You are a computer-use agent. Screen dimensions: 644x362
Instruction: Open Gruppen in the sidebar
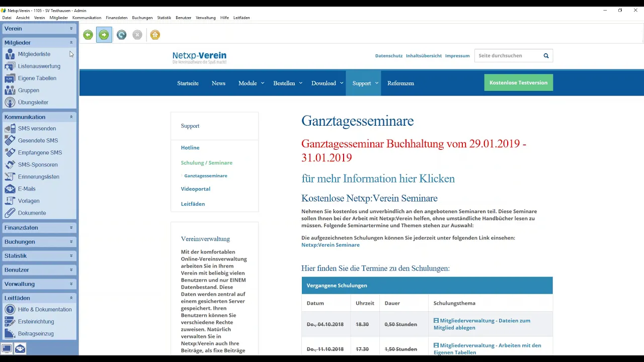(x=28, y=90)
